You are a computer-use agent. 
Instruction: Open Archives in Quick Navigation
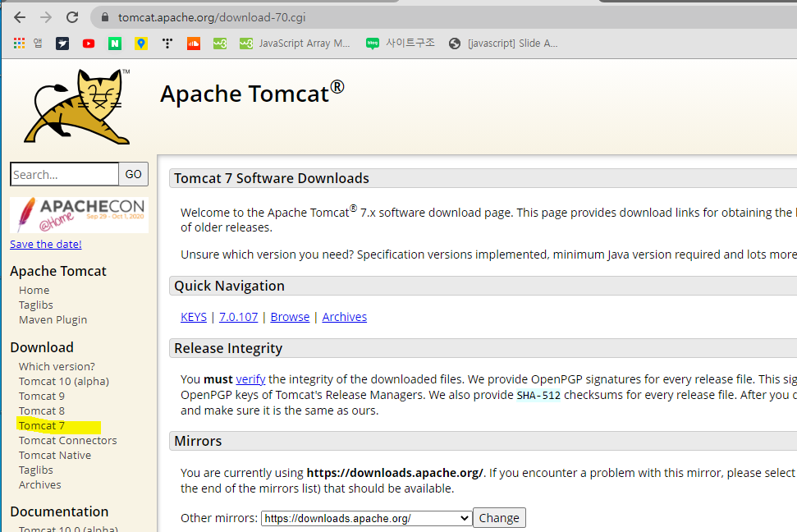point(344,317)
